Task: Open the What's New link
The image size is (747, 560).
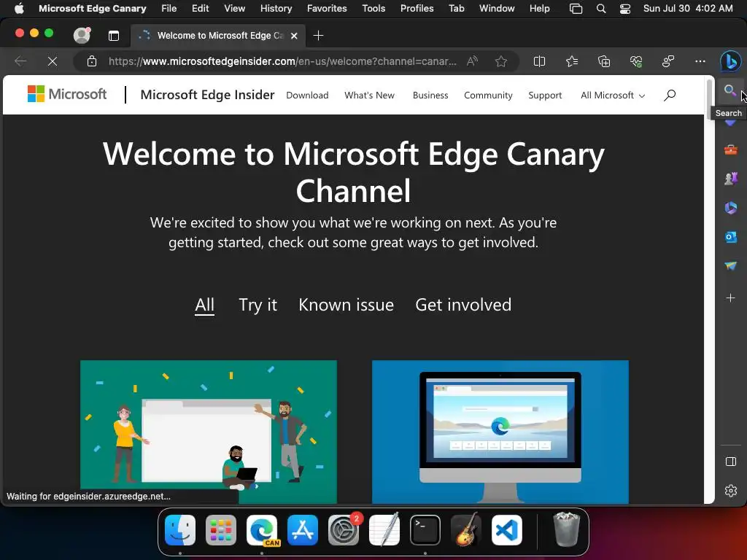Action: pos(369,96)
